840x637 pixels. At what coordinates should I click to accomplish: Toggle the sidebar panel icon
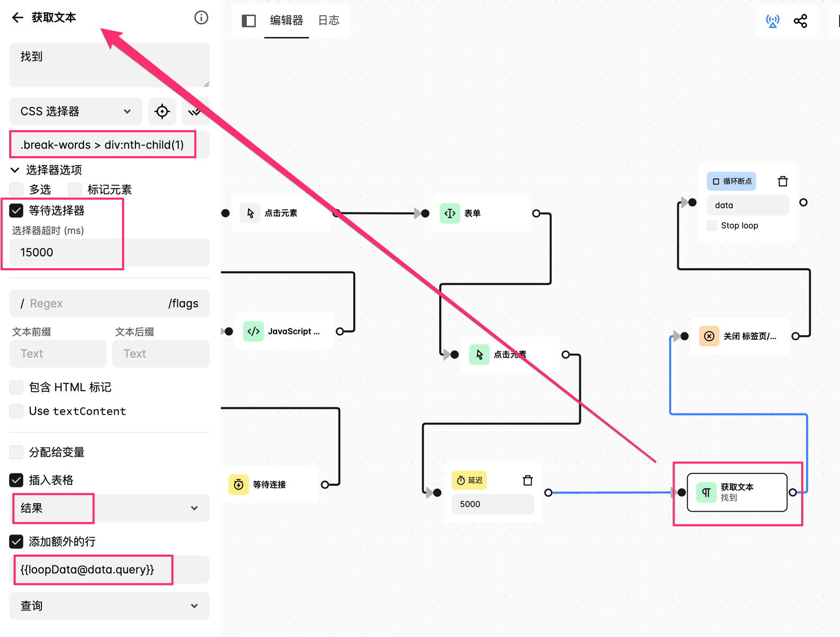click(x=248, y=21)
